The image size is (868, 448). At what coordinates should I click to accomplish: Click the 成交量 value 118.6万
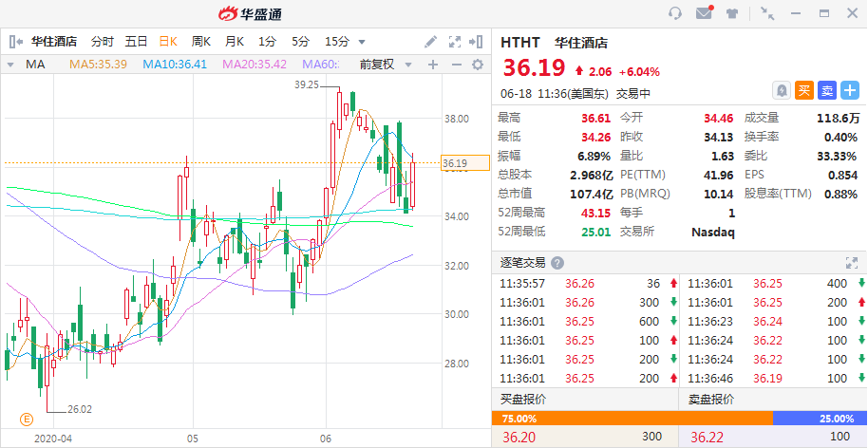tap(839, 118)
